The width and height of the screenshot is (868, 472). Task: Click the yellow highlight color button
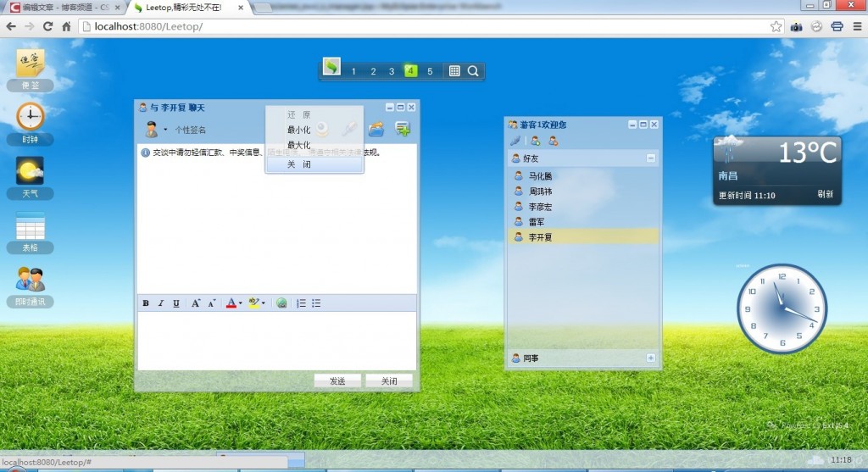click(x=254, y=303)
